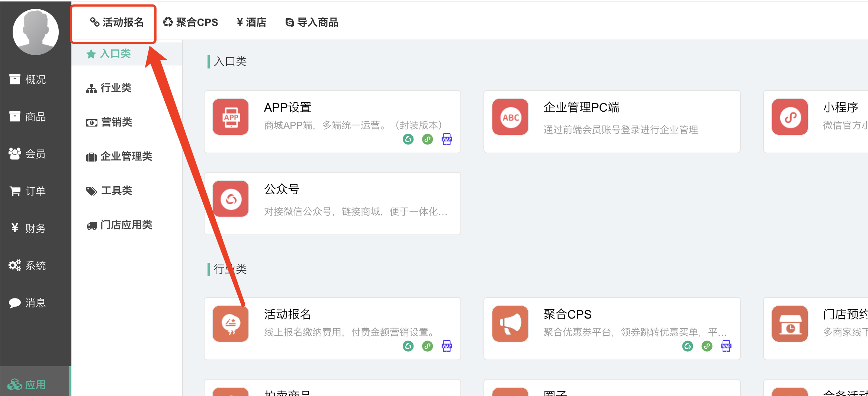
Task: Click the tags icon beside 工具类
Action: [x=92, y=191]
